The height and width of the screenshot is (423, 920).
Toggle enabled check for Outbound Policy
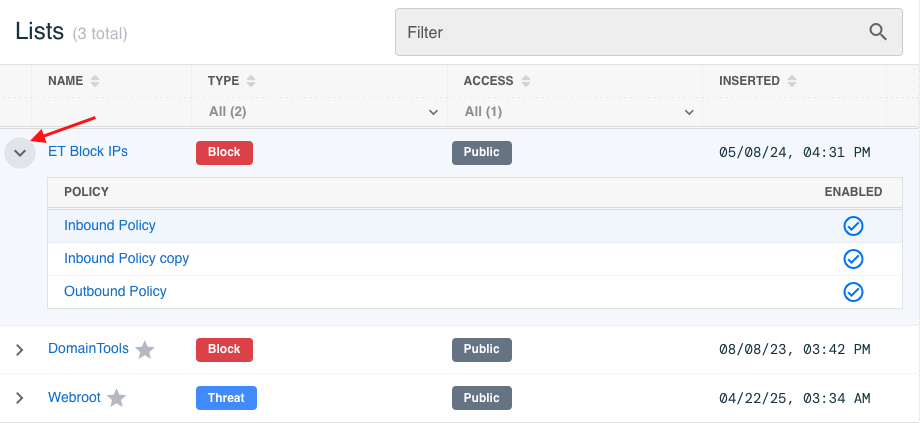point(853,292)
